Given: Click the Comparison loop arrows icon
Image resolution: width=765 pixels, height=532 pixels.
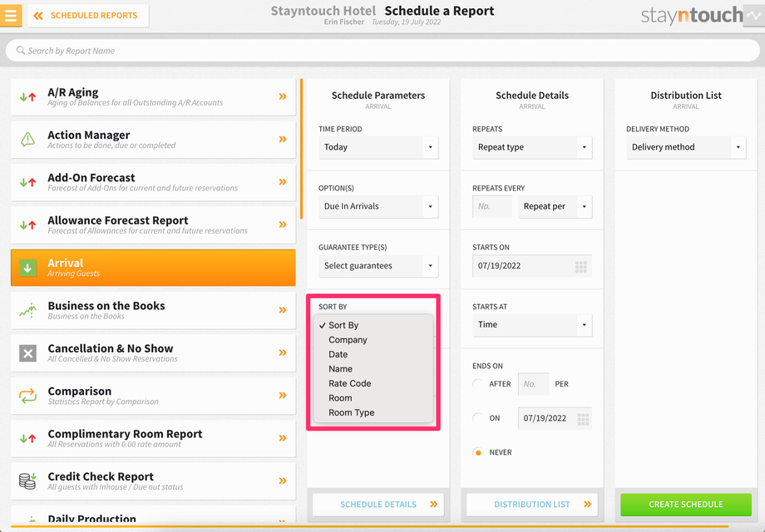Looking at the screenshot, I should [27, 396].
